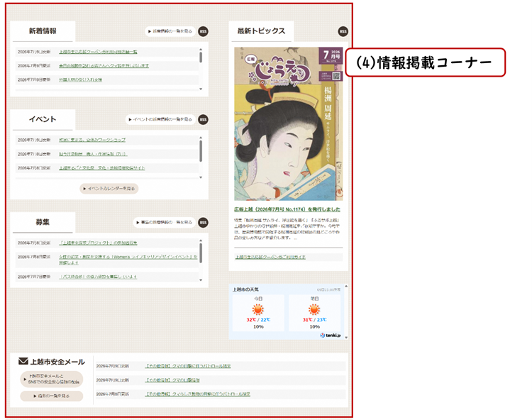Image resolution: width=532 pixels, height=420 pixels.
Task: Click the 募集 list scrollbar down arrow
Action: (x=201, y=280)
